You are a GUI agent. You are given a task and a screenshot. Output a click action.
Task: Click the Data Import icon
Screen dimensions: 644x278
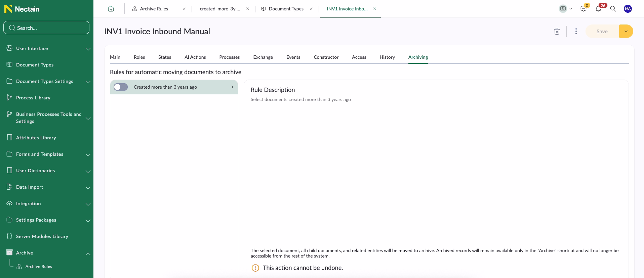[9, 187]
